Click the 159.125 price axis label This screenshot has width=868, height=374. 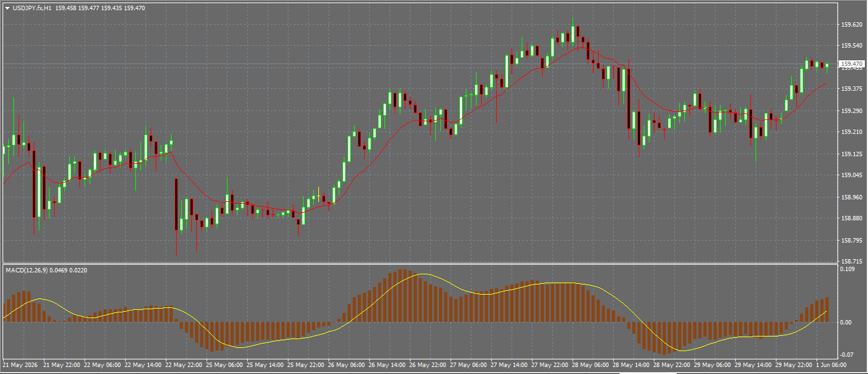[x=851, y=154]
